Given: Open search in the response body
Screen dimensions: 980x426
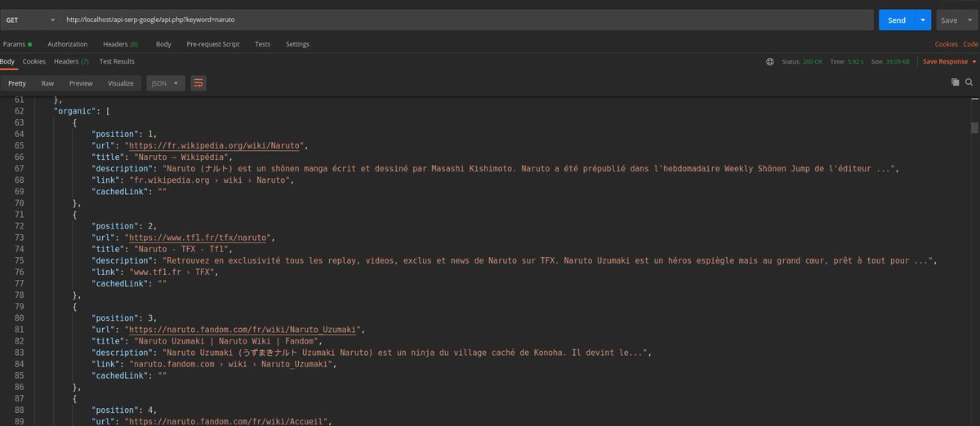Looking at the screenshot, I should (969, 82).
